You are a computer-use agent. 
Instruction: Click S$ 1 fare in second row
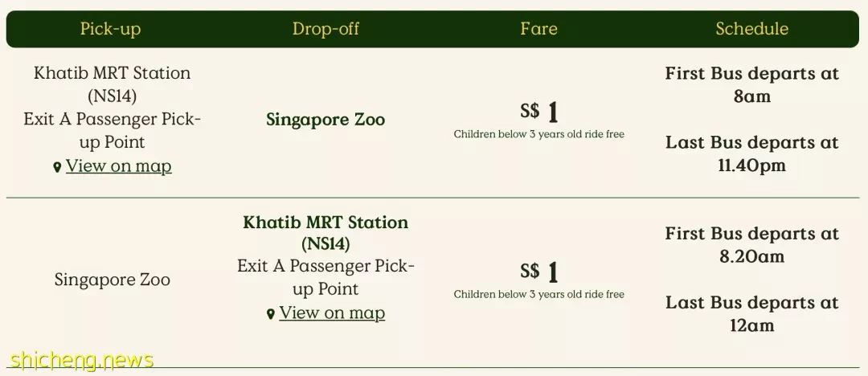(x=538, y=272)
